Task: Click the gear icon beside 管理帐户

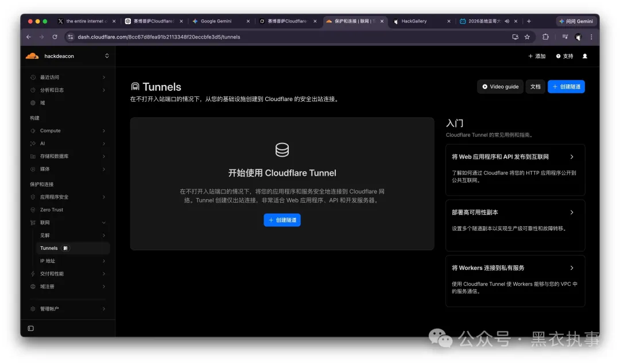Action: point(33,309)
